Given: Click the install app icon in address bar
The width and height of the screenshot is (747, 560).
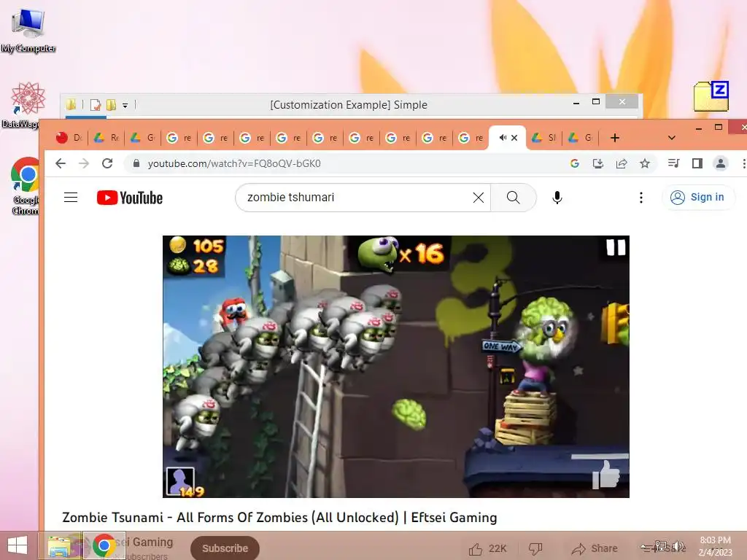Looking at the screenshot, I should pyautogui.click(x=598, y=164).
